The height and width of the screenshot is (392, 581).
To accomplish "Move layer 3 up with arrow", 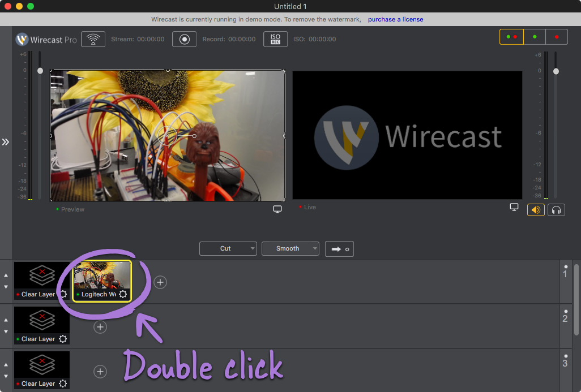I will coord(6,365).
